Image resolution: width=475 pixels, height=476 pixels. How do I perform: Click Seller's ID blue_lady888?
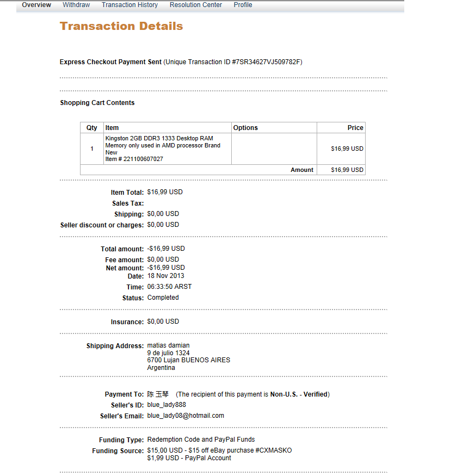[166, 405]
